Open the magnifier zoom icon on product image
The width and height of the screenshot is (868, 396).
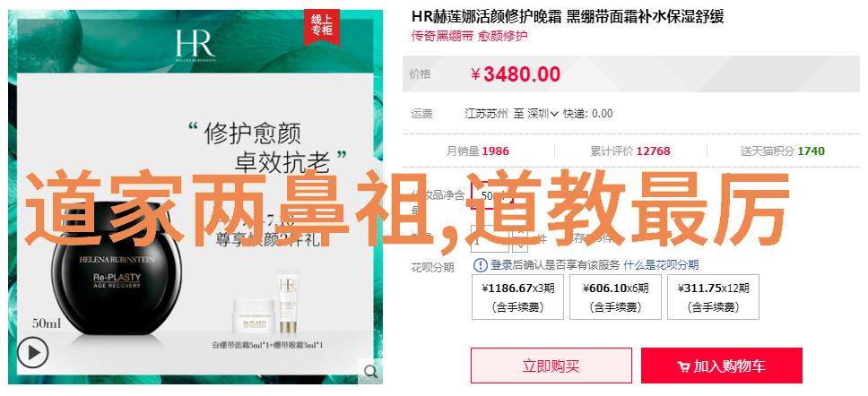pos(369,370)
